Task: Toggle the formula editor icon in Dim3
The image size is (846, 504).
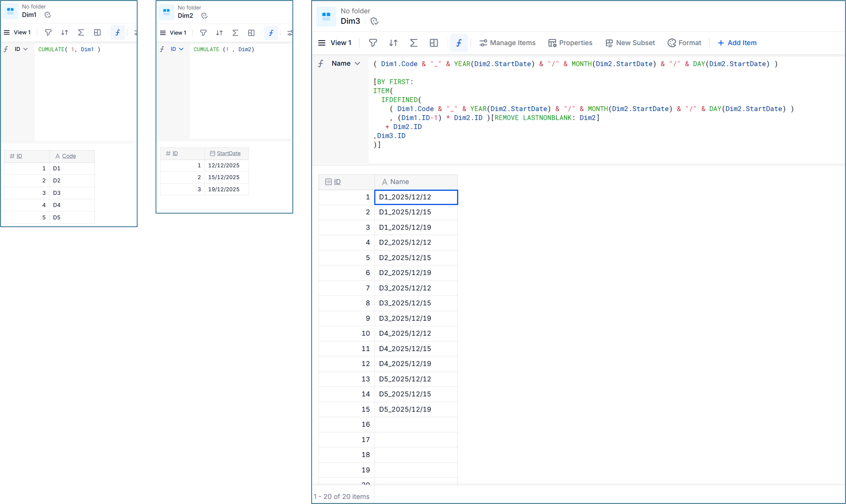Action: point(458,43)
